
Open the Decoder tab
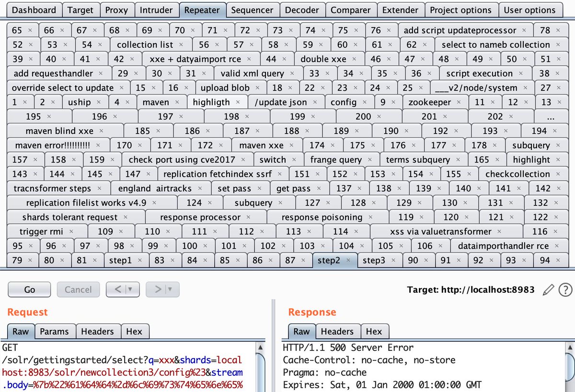(302, 10)
